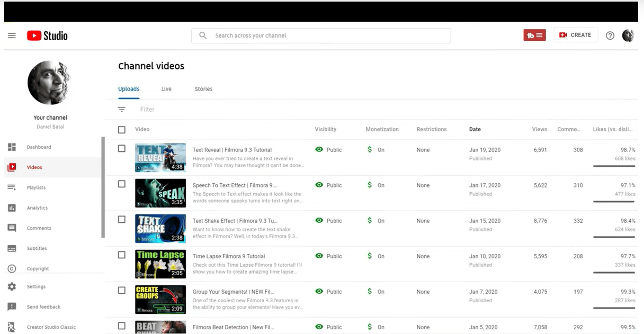Open the Time Lapse Filmora 9 Tutorial title
This screenshot has width=644, height=334.
tap(229, 256)
